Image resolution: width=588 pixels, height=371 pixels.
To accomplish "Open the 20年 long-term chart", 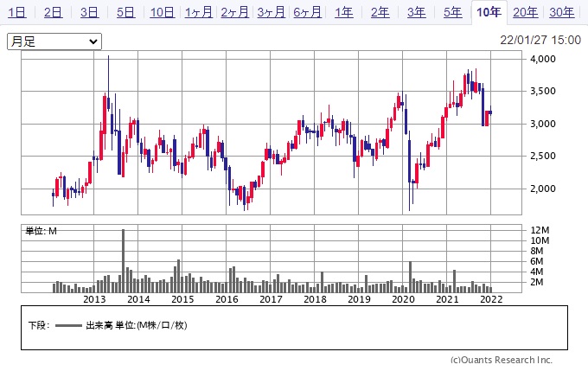I will pyautogui.click(x=526, y=12).
